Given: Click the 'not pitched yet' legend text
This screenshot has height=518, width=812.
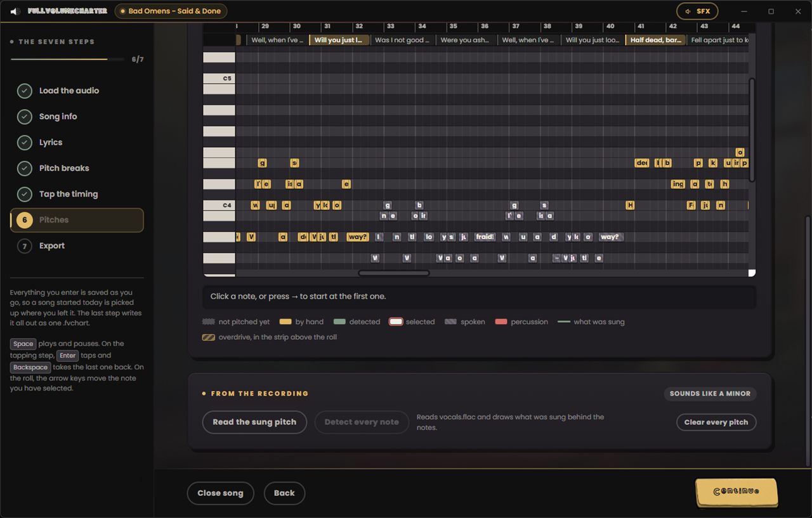Looking at the screenshot, I should 244,322.
